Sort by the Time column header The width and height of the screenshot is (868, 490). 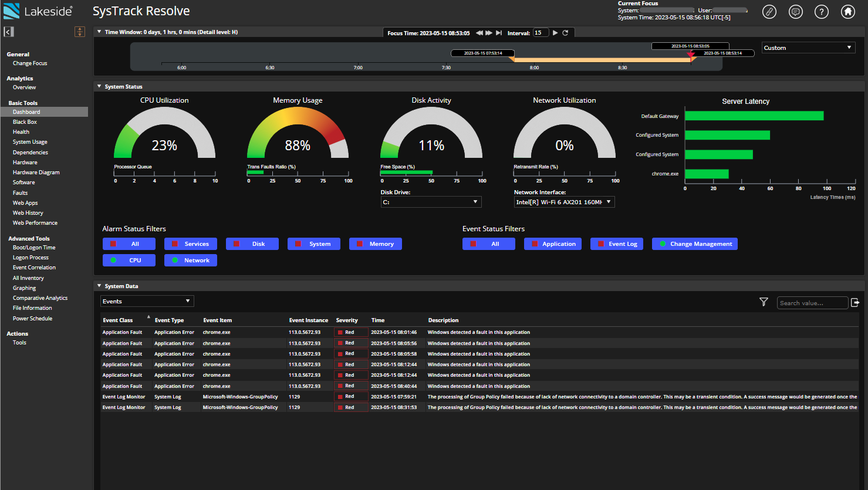pos(378,320)
